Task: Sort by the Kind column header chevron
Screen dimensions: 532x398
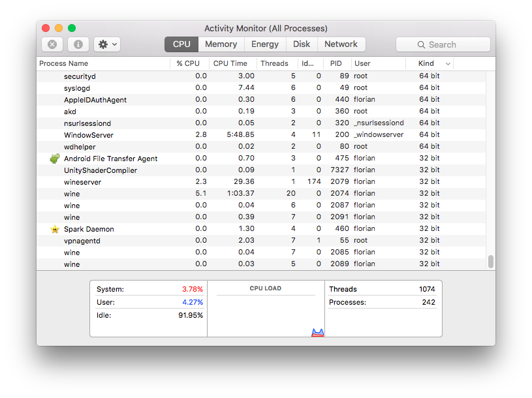Action: (448, 64)
